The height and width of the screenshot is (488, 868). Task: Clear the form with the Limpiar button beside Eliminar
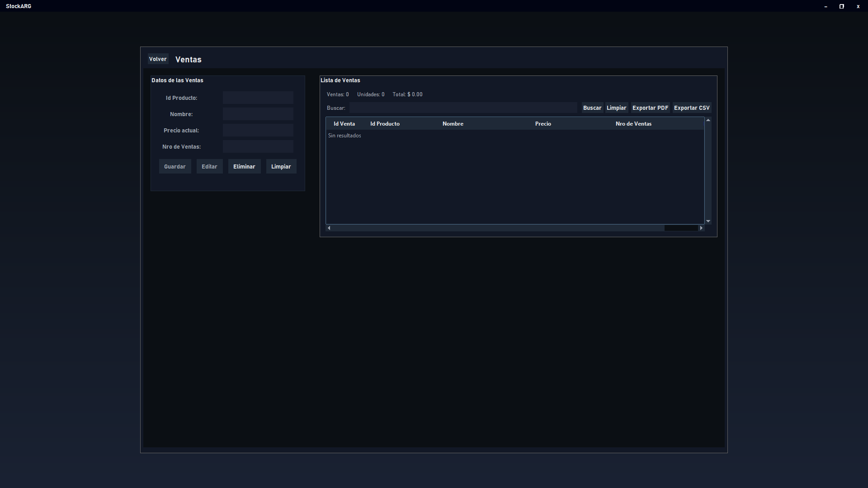coord(281,167)
